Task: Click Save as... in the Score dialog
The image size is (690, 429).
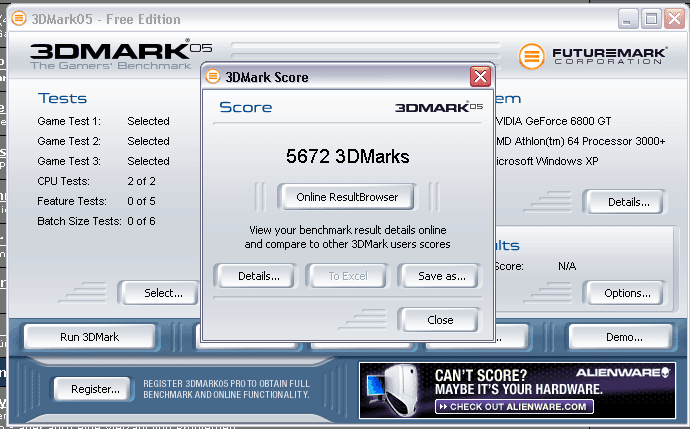Action: point(441,276)
